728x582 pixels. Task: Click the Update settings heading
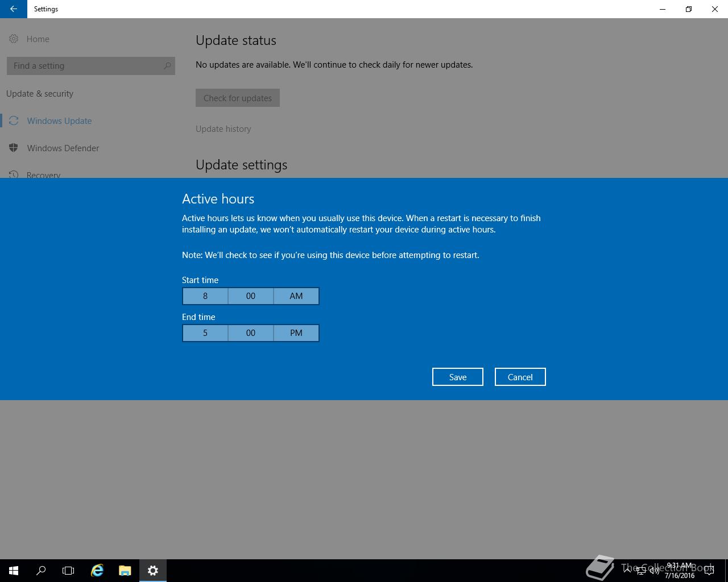[242, 165]
